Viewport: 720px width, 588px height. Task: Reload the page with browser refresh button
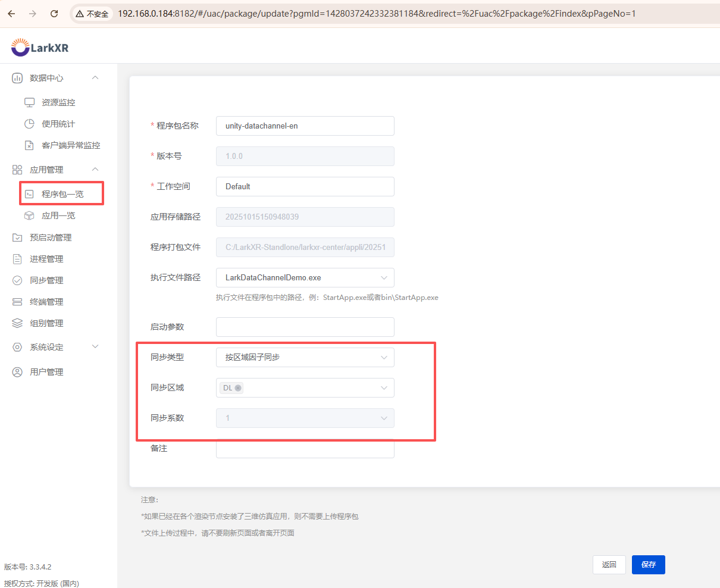[x=54, y=13]
